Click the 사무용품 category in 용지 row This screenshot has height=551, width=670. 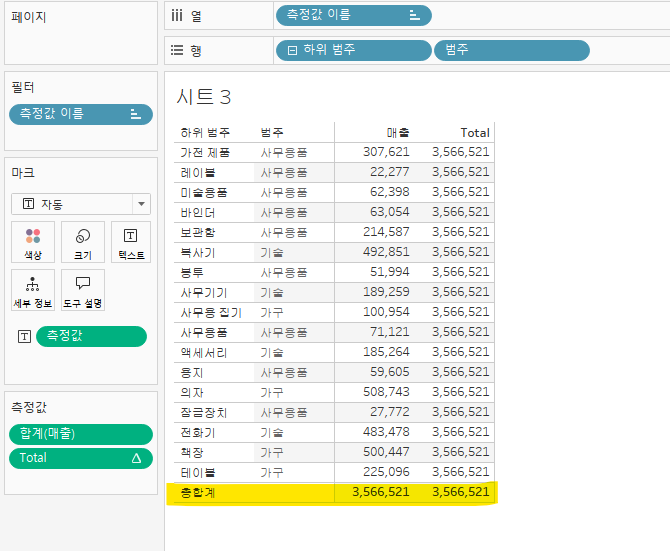coord(284,372)
